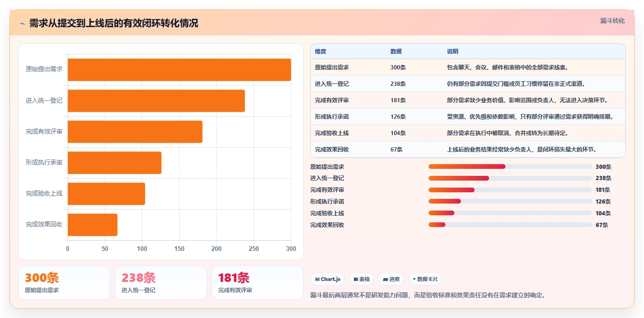Click the 完成效果回收 bar in the chart
Viewport: 644px width, 318px height.
(92, 225)
